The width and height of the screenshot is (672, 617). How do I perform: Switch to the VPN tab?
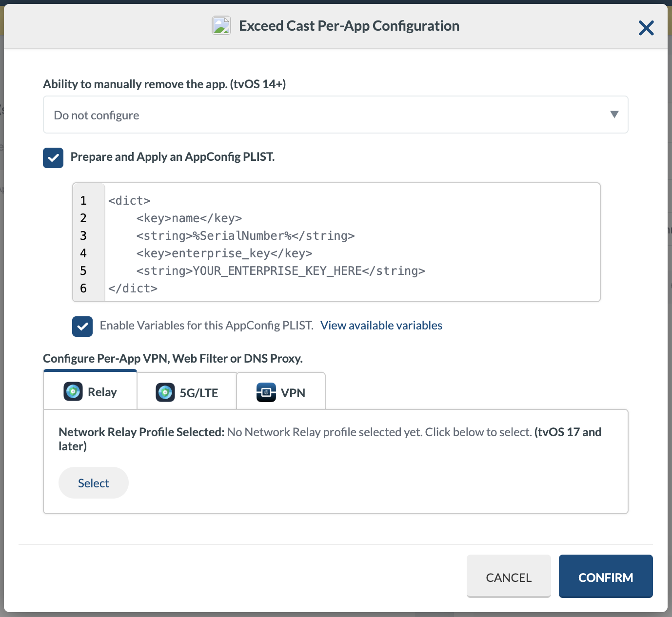pyautogui.click(x=281, y=392)
